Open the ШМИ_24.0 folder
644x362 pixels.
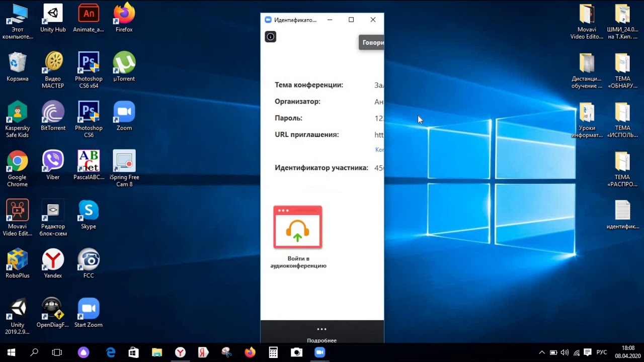622,22
